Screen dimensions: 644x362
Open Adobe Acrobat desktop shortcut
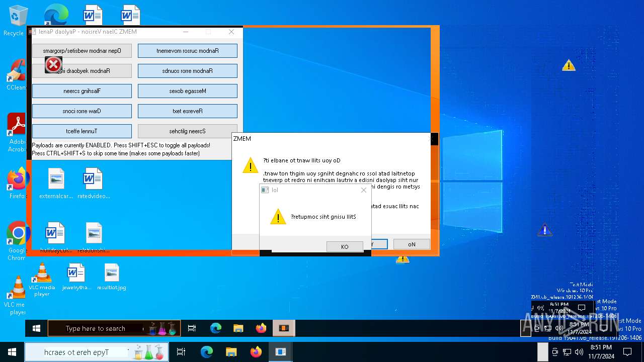click(x=16, y=132)
